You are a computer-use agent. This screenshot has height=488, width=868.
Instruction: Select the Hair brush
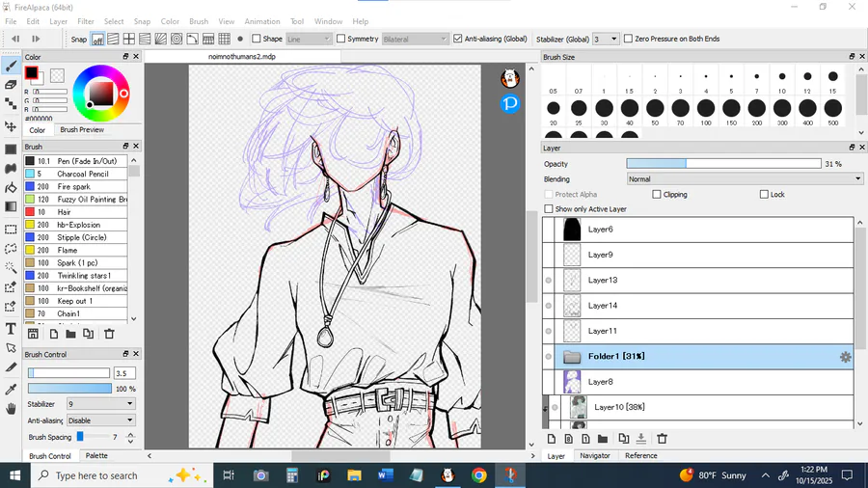76,212
